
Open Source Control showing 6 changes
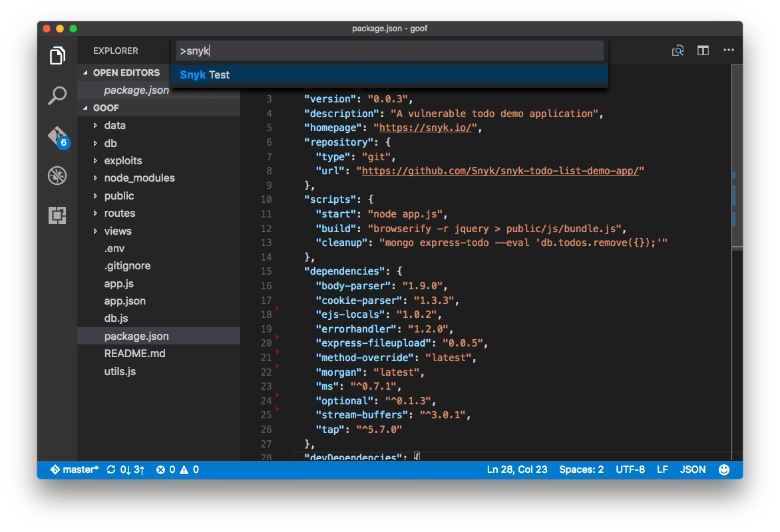click(x=57, y=135)
